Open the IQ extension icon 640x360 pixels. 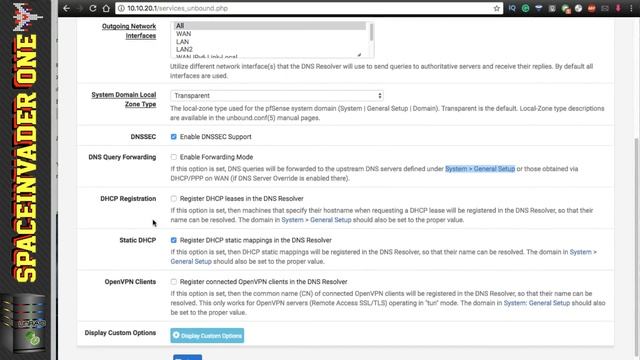(512, 8)
